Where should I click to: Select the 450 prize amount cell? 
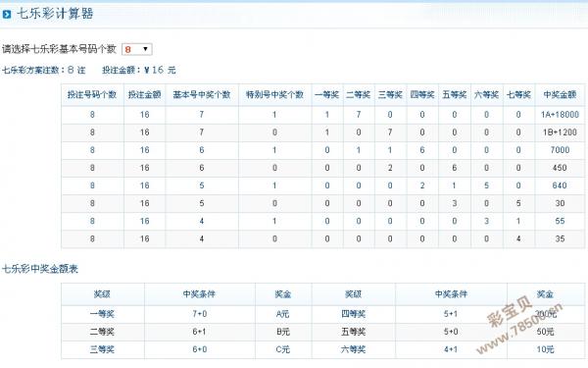tap(560, 168)
